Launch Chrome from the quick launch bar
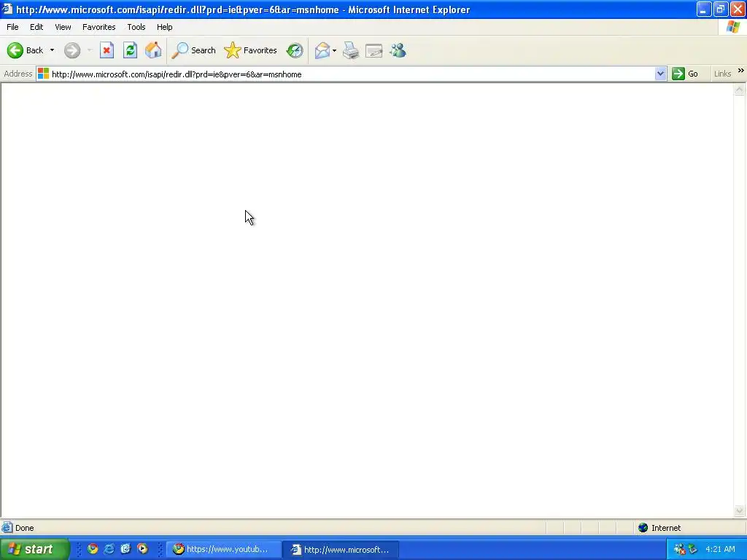The width and height of the screenshot is (747, 560). [93, 549]
